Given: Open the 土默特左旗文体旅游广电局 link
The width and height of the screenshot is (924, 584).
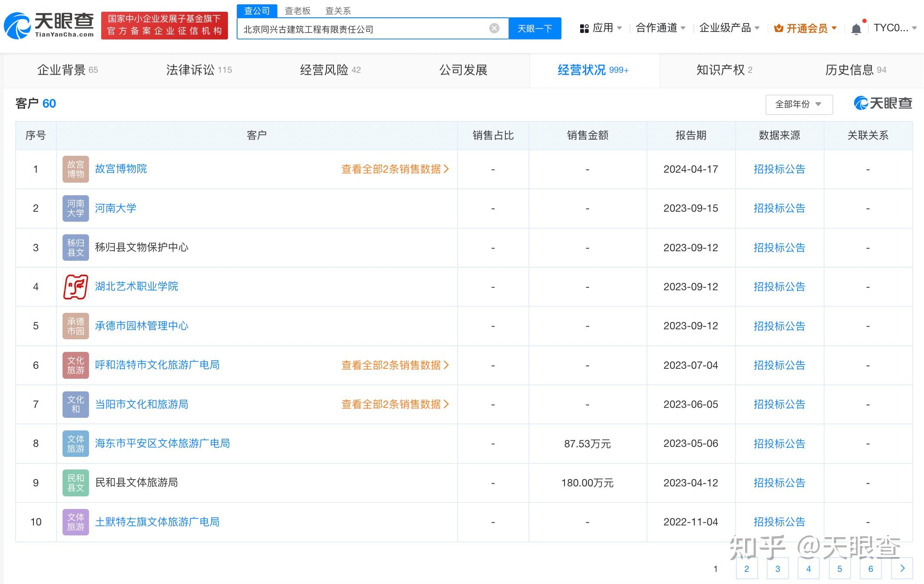Looking at the screenshot, I should tap(157, 522).
